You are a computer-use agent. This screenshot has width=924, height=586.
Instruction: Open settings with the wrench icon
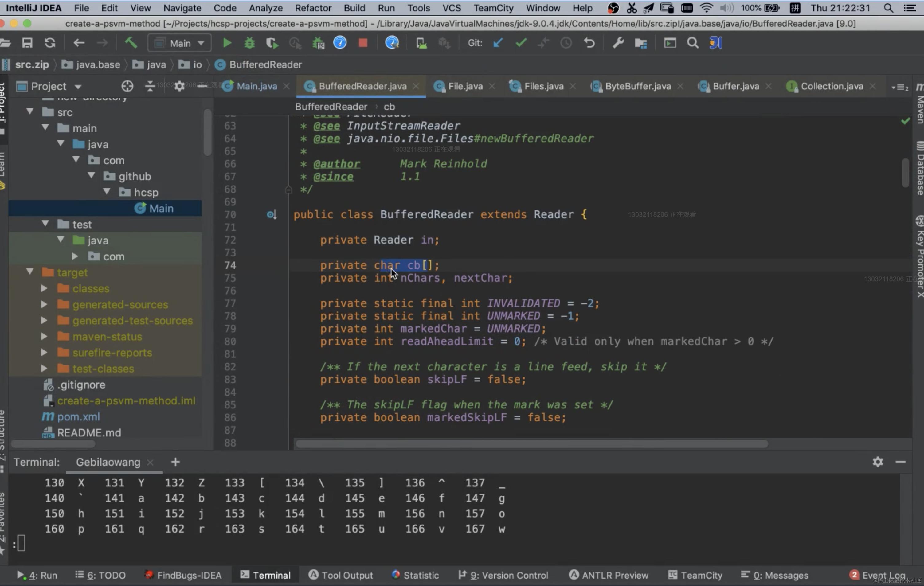tap(618, 43)
